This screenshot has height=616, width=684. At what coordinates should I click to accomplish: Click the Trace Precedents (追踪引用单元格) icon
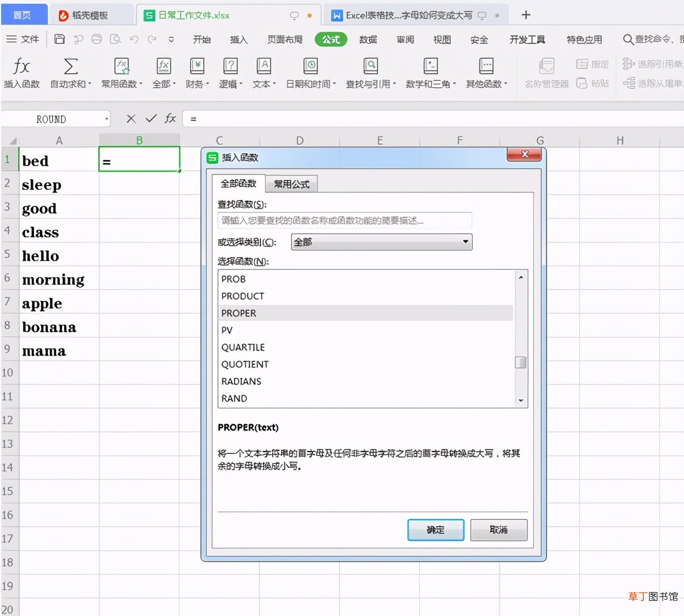pos(629,64)
